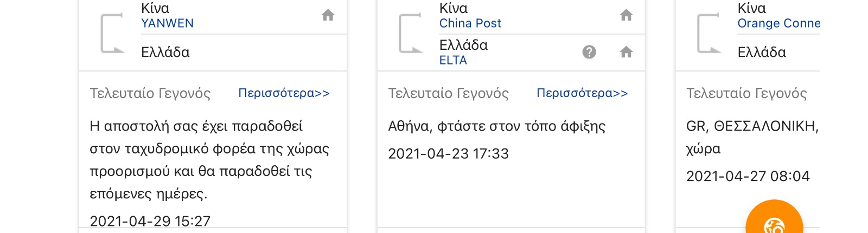Open the ELTA carrier link
Viewport: 868px width, 233px height.
(453, 60)
